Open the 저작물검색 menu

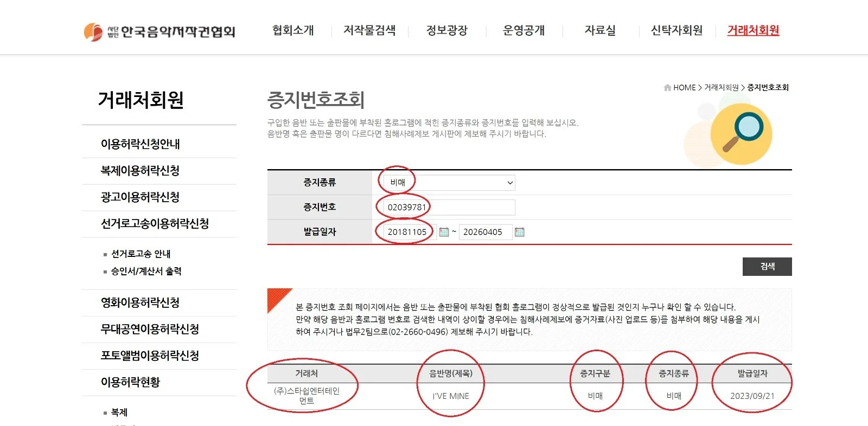coord(369,30)
